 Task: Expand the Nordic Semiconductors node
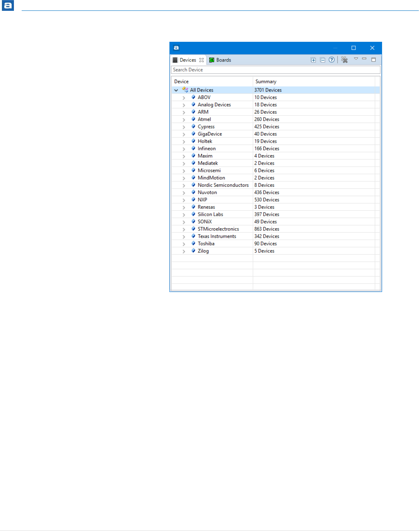point(184,185)
